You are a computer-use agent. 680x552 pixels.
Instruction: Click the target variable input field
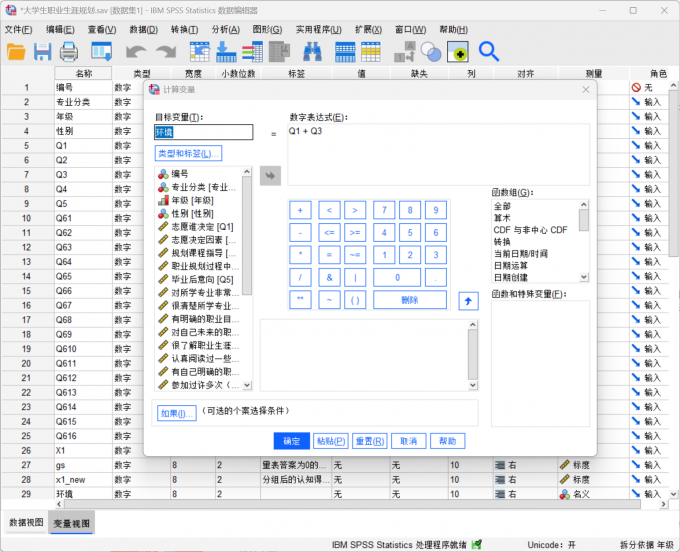(203, 132)
